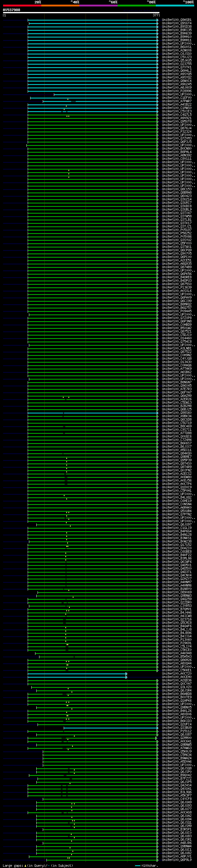Select the UniRef100_Q876J4 label
Viewport: 197px width, 868px height.
click(177, 128)
